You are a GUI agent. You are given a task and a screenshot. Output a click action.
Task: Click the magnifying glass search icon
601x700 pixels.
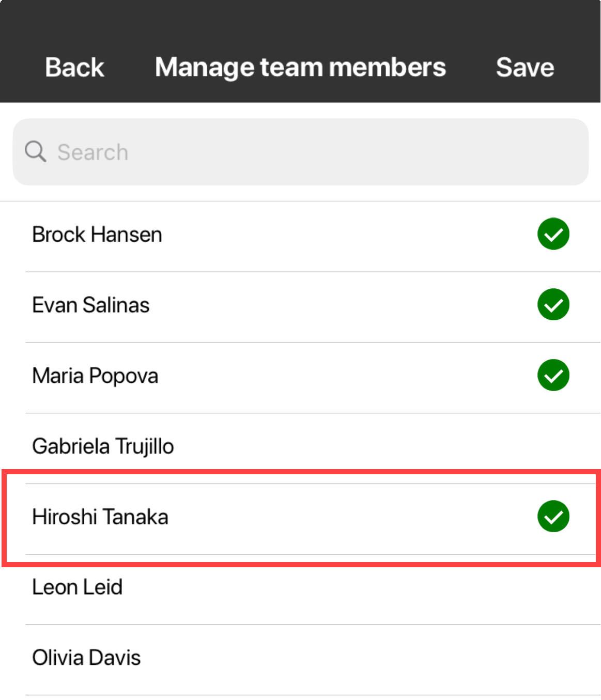point(35,152)
